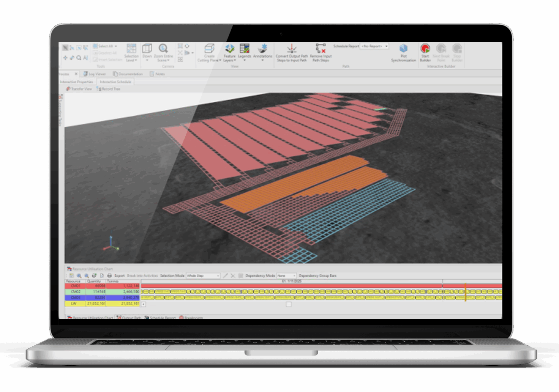Open the Selection Mode Whole Step dropdown
Image resolution: width=559 pixels, height=392 pixels.
(203, 276)
